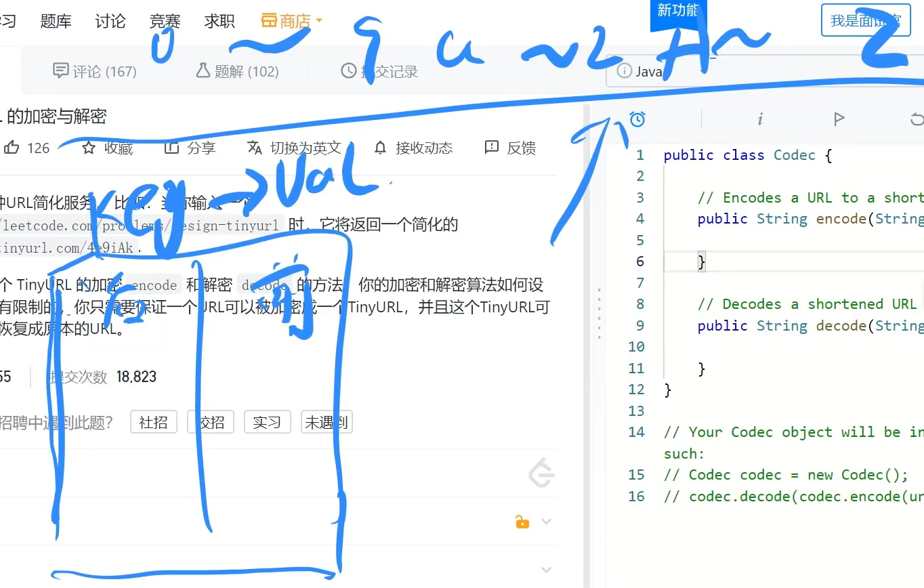
Task: Click the '// Codec codec = new Codec();' line
Action: click(786, 475)
